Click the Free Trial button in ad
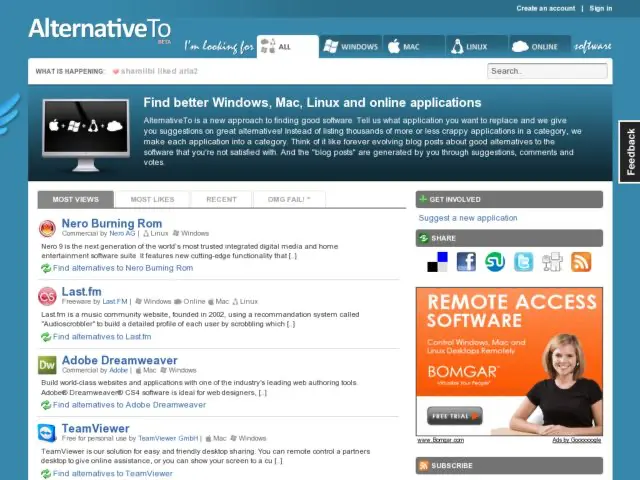This screenshot has width=640, height=480. click(x=455, y=416)
